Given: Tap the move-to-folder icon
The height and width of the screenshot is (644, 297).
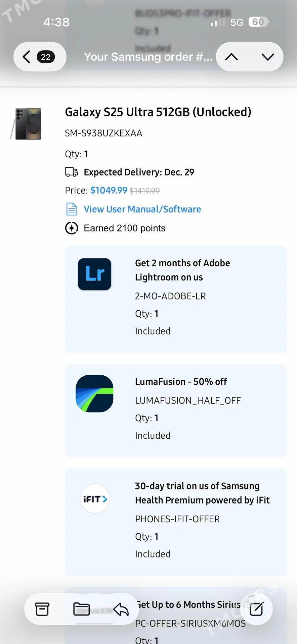Looking at the screenshot, I should (81, 609).
